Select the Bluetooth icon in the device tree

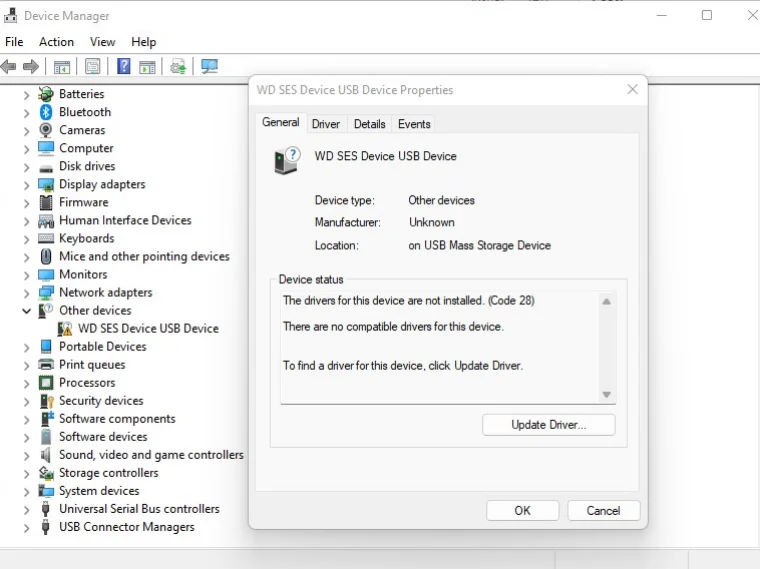point(46,112)
